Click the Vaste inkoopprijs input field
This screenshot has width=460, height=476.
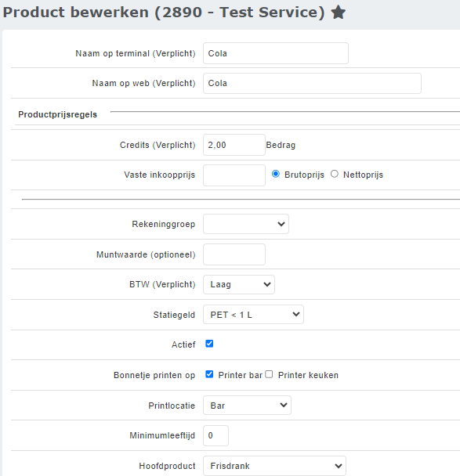234,175
